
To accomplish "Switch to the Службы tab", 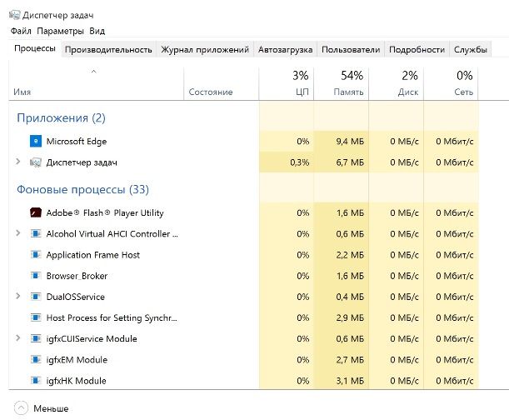I will click(471, 49).
